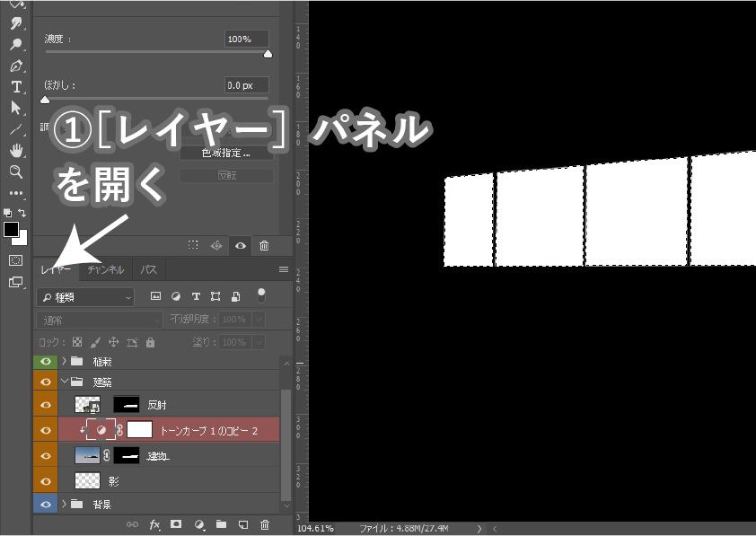Link layers at Layers panel bottom
This screenshot has height=536, width=756.
(x=132, y=524)
